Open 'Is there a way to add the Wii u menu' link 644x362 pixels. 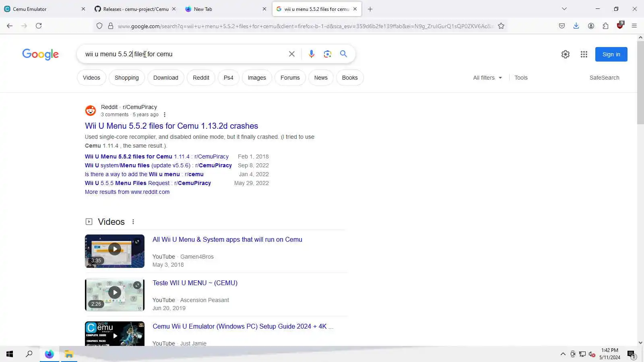point(144,174)
